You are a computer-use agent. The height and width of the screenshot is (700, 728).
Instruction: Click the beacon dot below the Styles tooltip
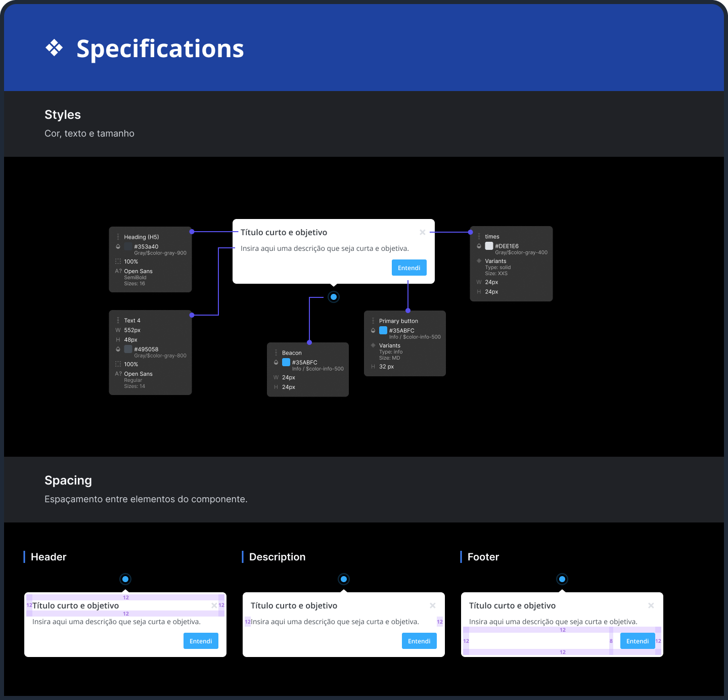click(334, 297)
